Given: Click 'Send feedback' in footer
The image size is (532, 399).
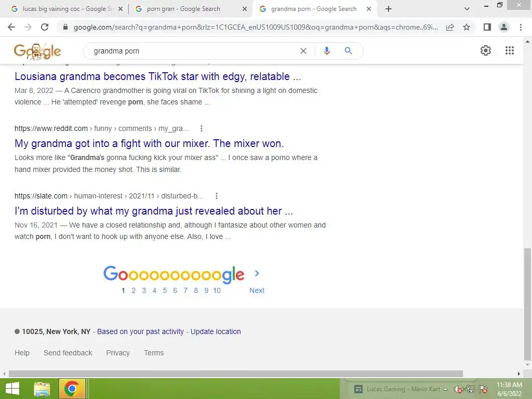Looking at the screenshot, I should click(x=68, y=353).
